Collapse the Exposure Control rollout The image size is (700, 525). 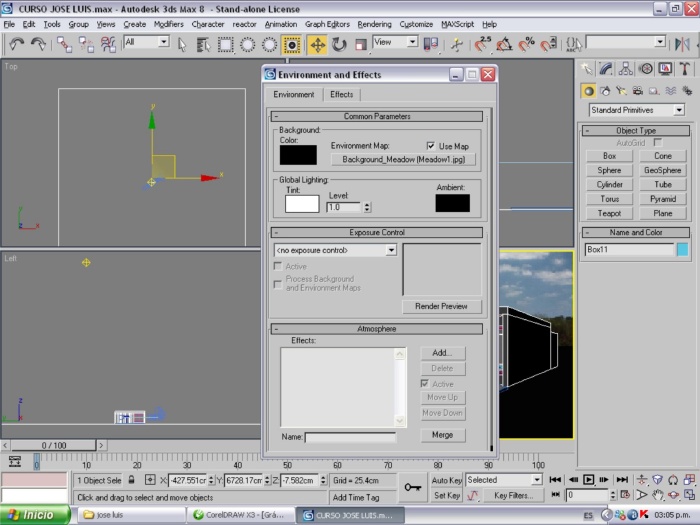377,233
